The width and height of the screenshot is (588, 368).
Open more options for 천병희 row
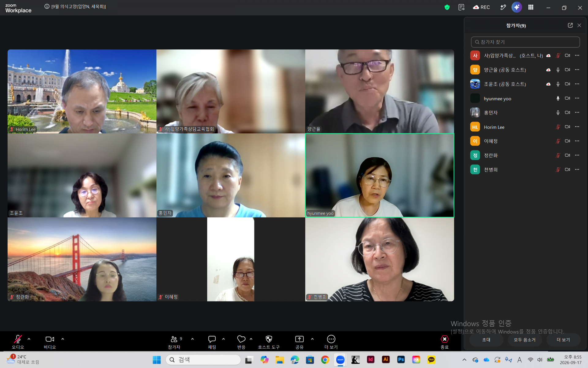pyautogui.click(x=577, y=170)
